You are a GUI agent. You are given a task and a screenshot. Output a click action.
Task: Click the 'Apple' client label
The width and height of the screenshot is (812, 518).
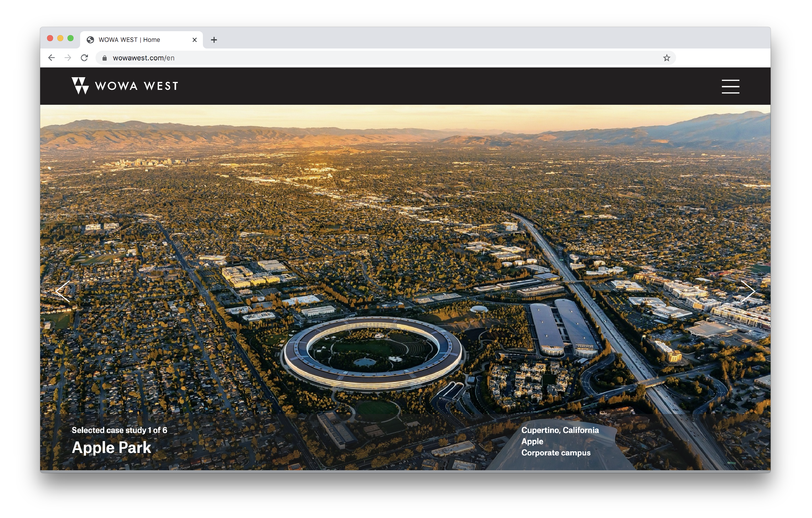[532, 441]
